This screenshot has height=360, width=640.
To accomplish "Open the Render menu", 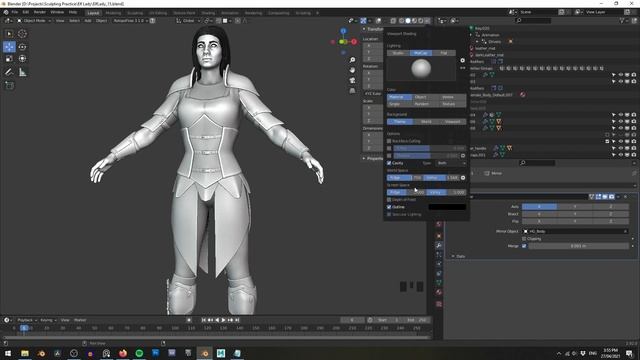I will (40, 12).
